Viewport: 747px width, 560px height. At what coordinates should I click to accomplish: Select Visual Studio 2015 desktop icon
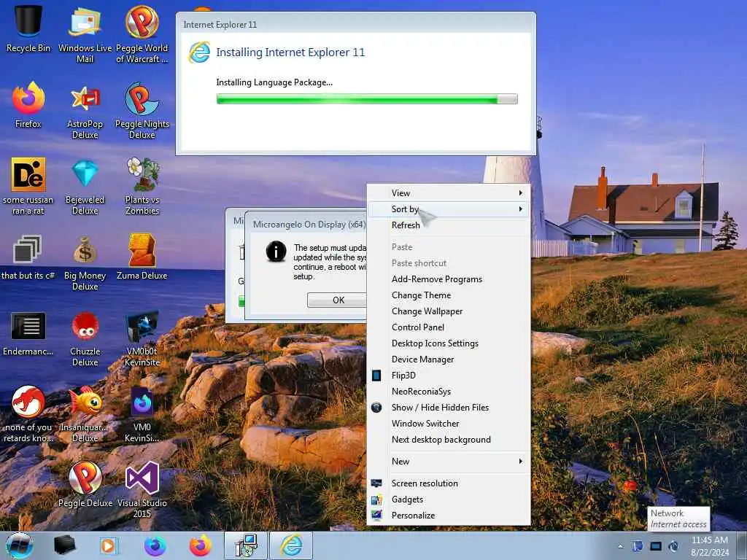coord(142,489)
